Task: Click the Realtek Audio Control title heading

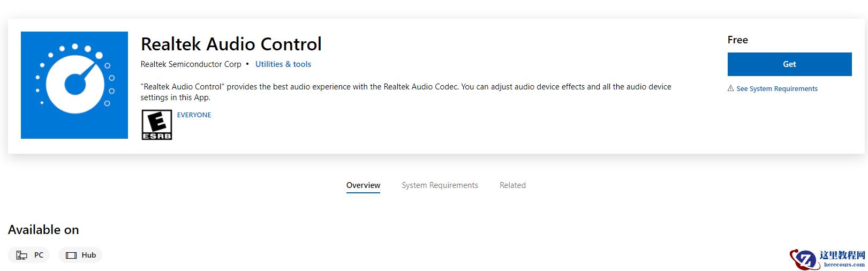Action: click(231, 44)
